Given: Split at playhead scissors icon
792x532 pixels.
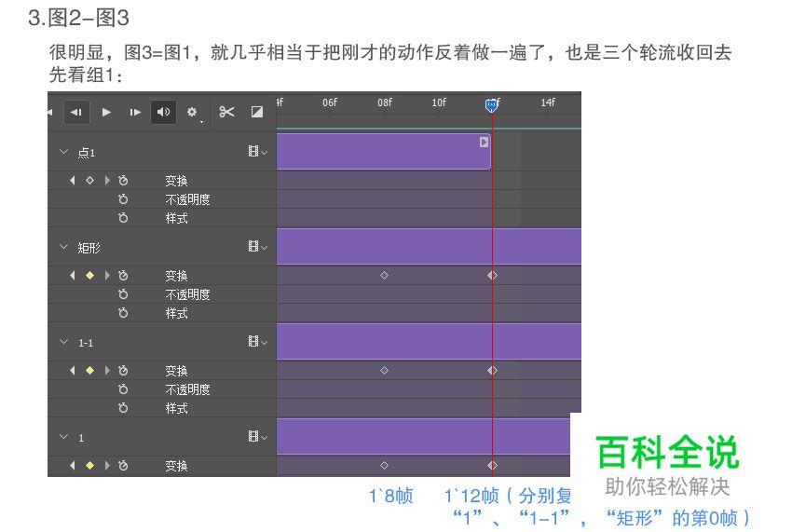Looking at the screenshot, I should (226, 112).
